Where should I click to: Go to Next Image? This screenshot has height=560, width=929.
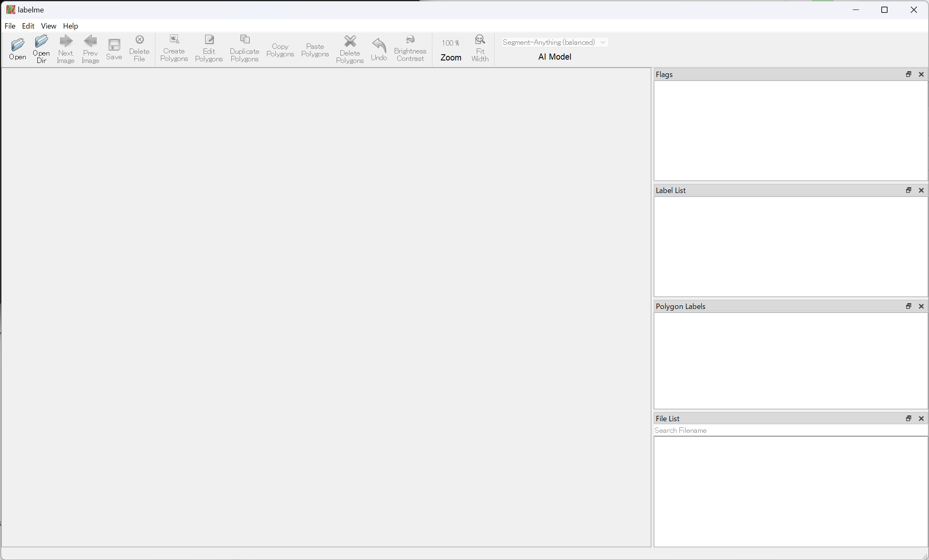pyautogui.click(x=65, y=41)
